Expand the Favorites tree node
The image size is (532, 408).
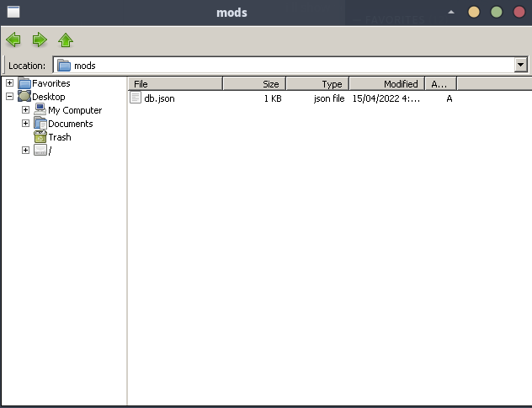(x=9, y=82)
